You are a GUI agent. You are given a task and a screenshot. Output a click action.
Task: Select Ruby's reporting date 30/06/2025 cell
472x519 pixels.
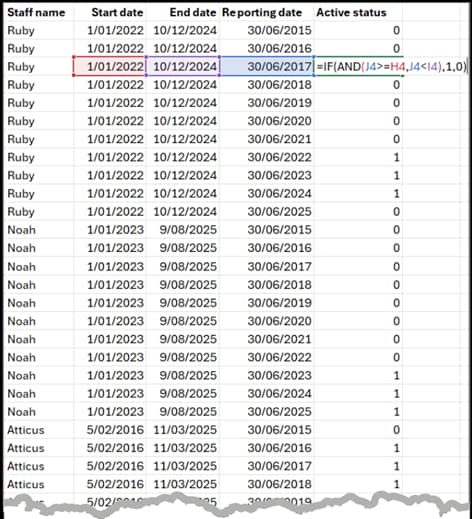[267, 211]
